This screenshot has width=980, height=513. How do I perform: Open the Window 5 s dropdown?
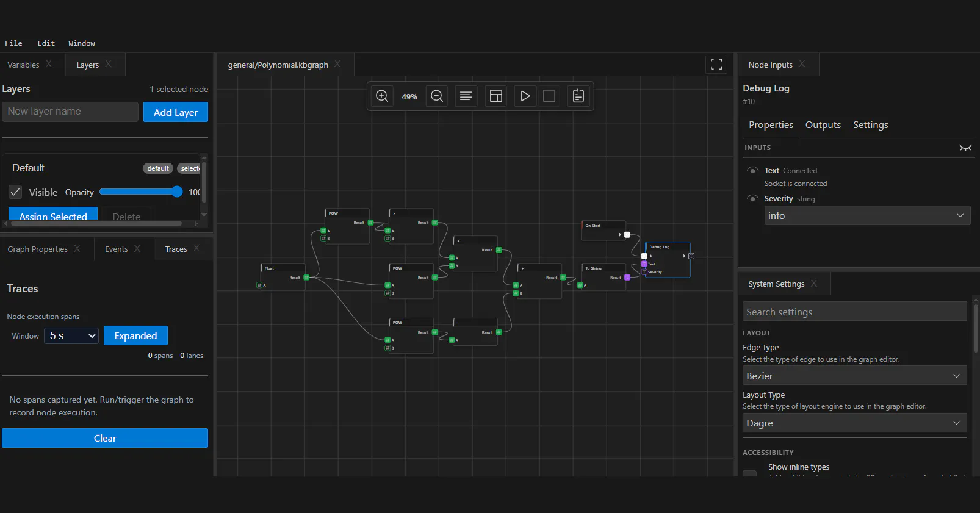tap(71, 335)
